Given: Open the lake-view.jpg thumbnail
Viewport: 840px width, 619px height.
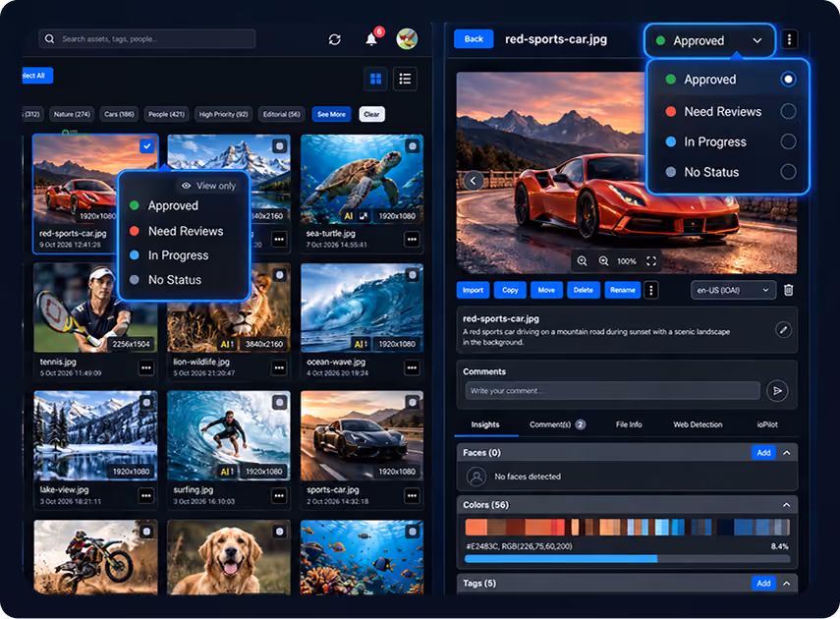Looking at the screenshot, I should point(95,435).
